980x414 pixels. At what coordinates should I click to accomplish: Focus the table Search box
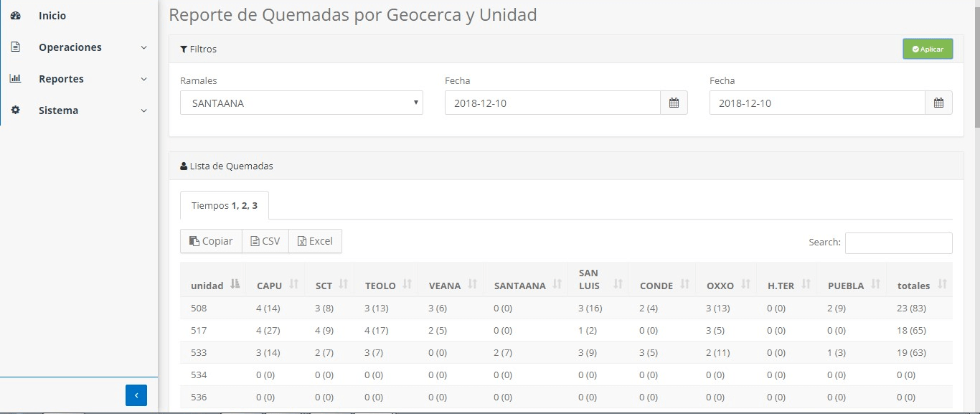898,243
